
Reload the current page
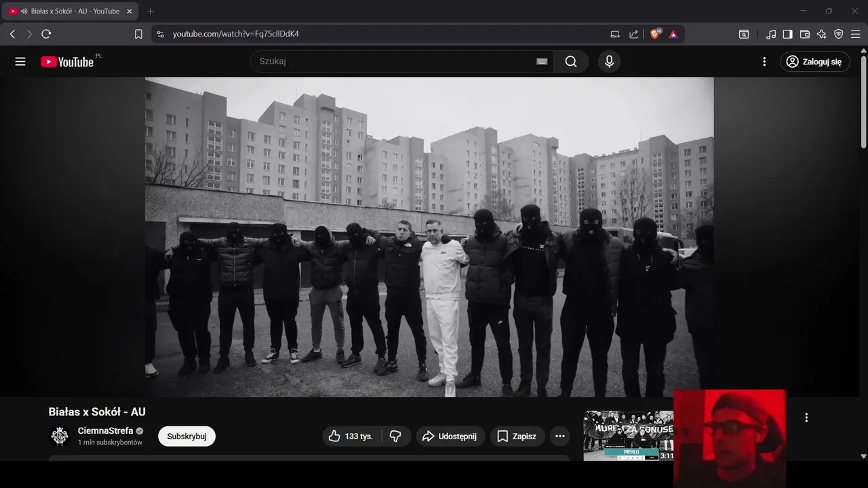coord(46,34)
